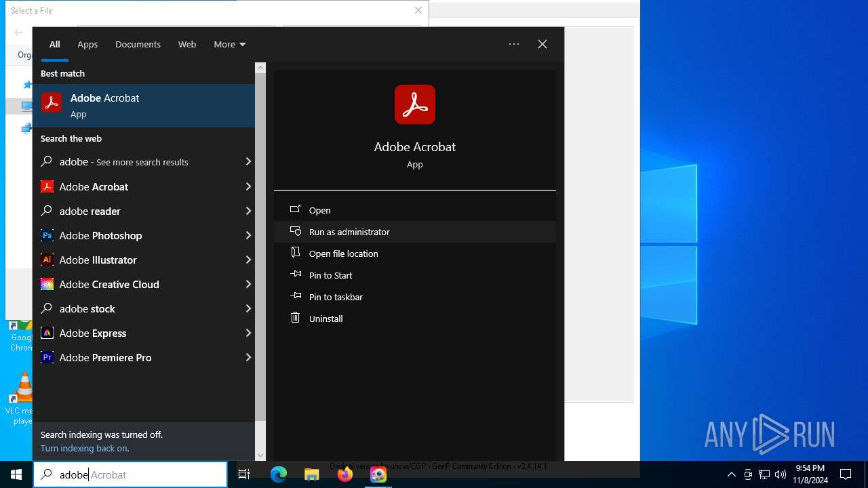Click the taskbar clock showing 9:54 PM

tap(810, 474)
